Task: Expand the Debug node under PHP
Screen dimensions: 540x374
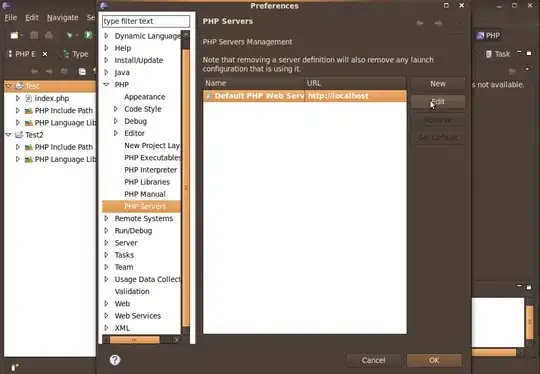Action: click(x=116, y=121)
